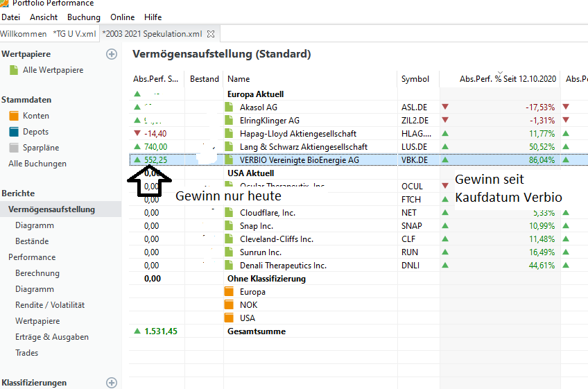588x389 pixels.
Task: Open the Datei menu
Action: pos(11,17)
